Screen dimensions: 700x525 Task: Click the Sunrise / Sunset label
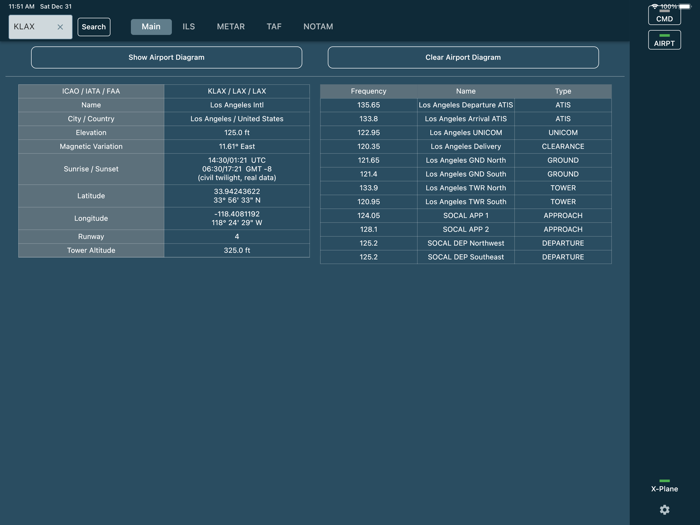(x=91, y=169)
